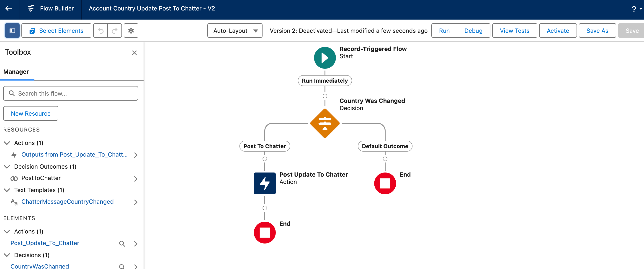644x269 pixels.
Task: Click the undo arrow in the toolbar
Action: tap(100, 30)
